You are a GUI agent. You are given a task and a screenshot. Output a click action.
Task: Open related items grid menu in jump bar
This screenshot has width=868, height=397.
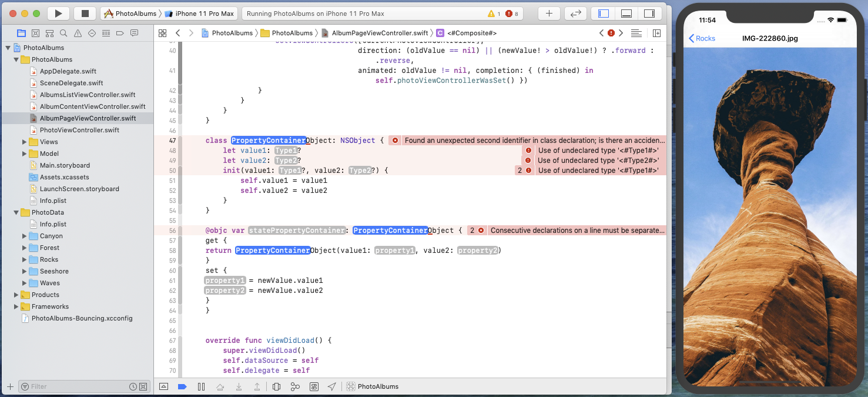click(163, 33)
